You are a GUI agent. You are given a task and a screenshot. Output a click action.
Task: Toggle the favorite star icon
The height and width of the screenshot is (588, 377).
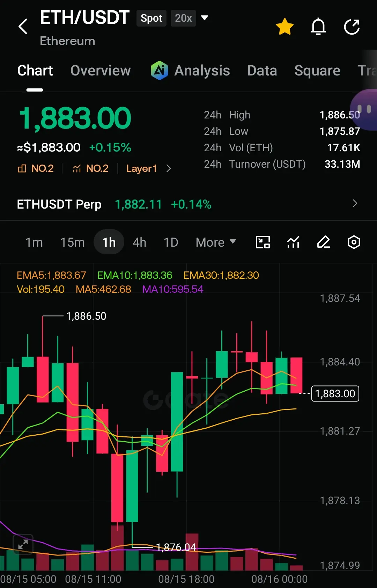click(285, 27)
